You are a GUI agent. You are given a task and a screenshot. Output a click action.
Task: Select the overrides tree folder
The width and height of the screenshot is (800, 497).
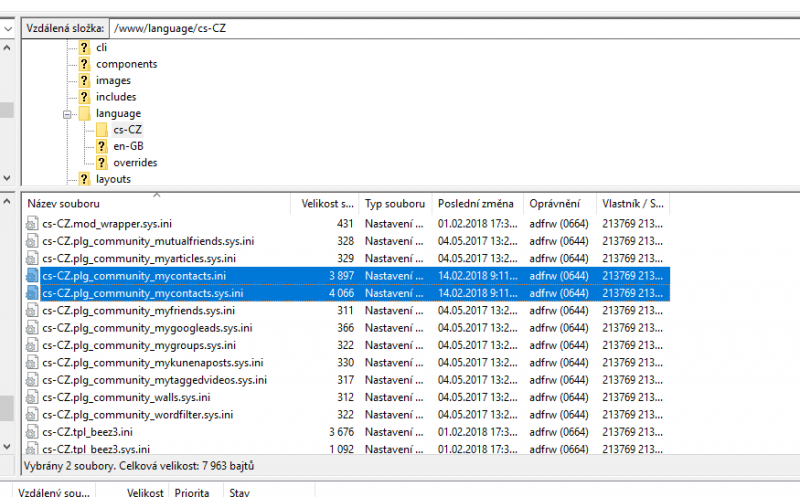click(x=135, y=163)
